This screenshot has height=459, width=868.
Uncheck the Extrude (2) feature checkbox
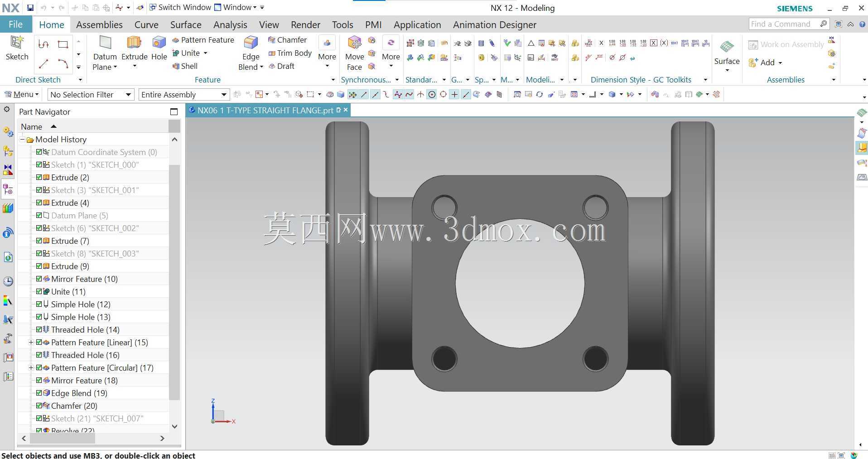(39, 177)
